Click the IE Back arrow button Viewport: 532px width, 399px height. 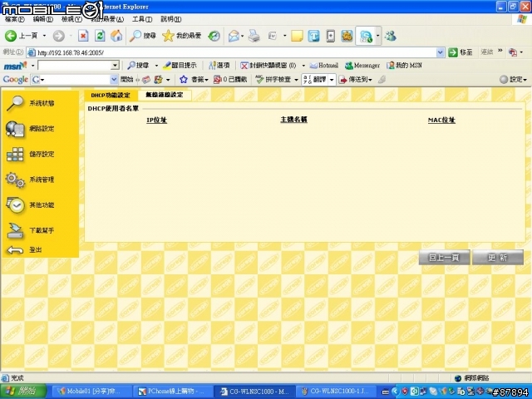coord(11,36)
